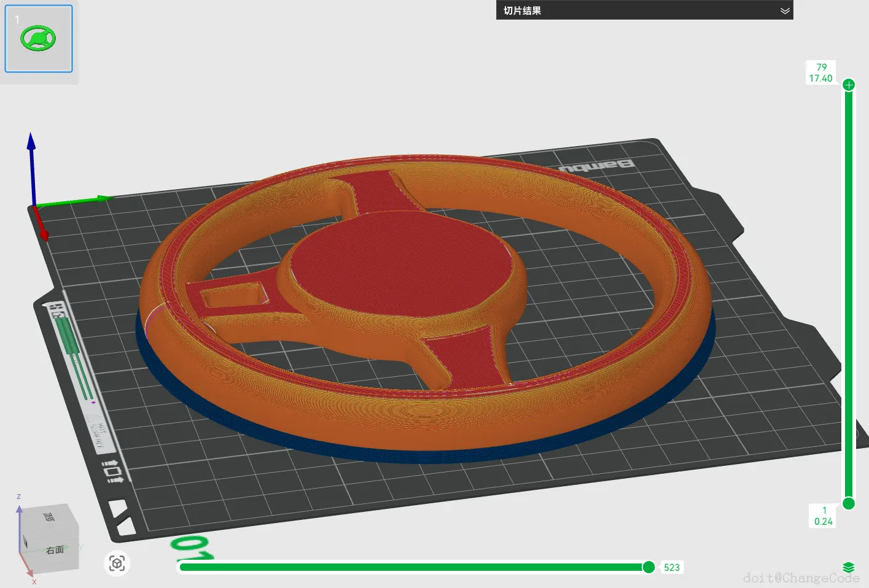Click the bottom handle of the layer slider
This screenshot has width=869, height=588.
(849, 504)
